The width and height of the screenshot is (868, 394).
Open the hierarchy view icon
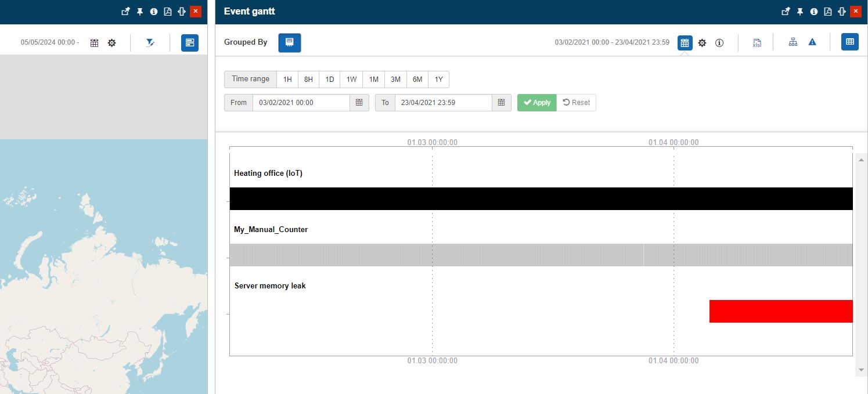[x=793, y=42]
